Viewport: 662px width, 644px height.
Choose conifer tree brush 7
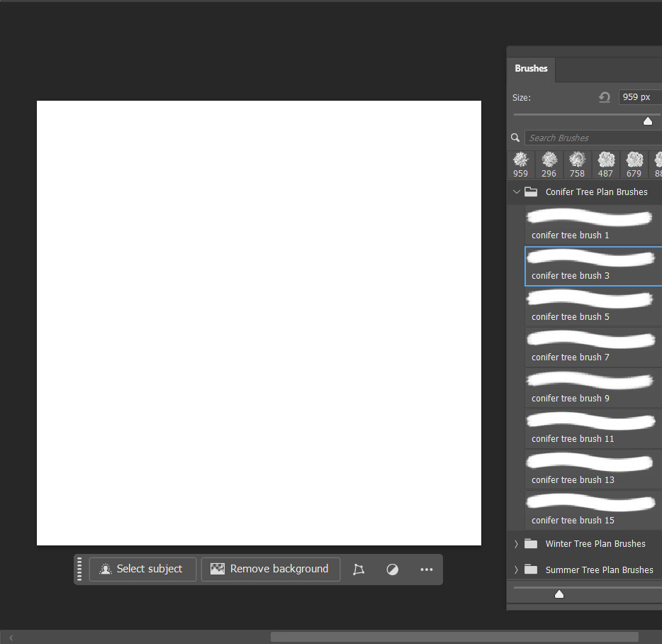pyautogui.click(x=593, y=347)
